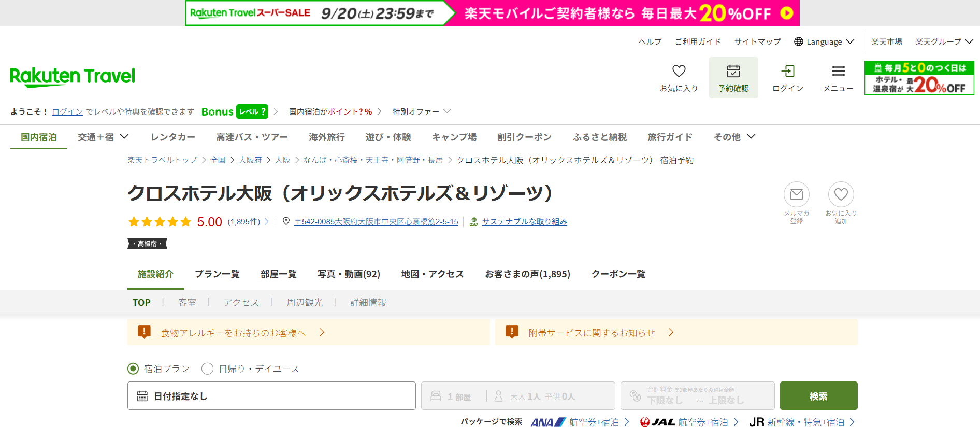Expand the 特別オファー dropdown
Image resolution: width=980 pixels, height=439 pixels.
pos(422,111)
